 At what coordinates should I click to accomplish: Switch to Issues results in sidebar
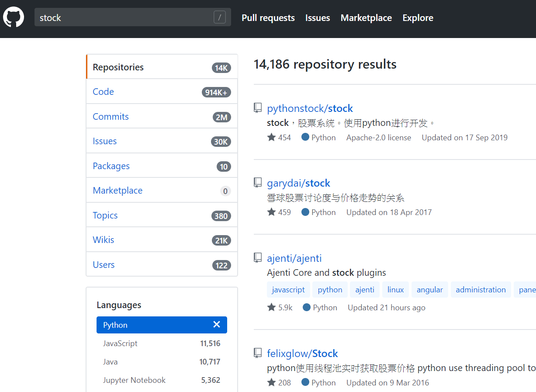coord(162,141)
